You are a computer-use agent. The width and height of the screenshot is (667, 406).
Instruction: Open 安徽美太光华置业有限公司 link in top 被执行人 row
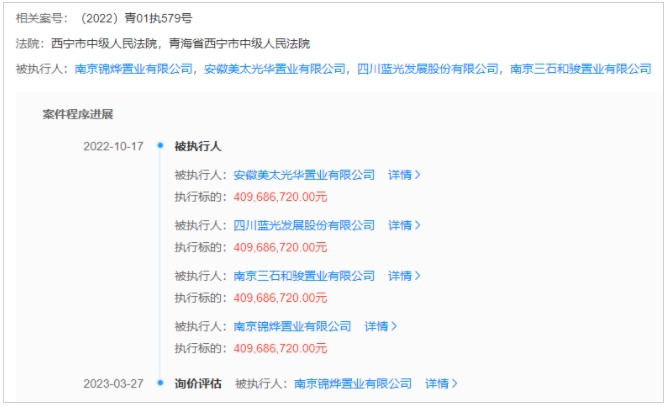click(274, 69)
